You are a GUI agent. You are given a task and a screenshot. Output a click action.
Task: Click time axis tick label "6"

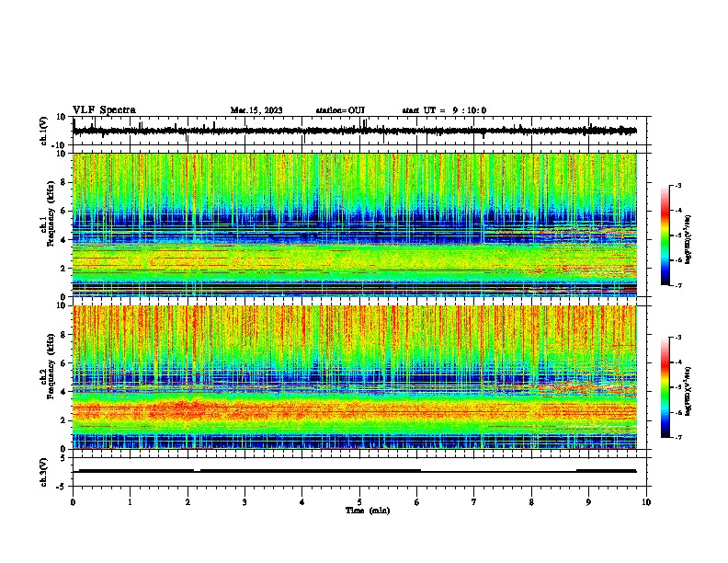click(417, 502)
